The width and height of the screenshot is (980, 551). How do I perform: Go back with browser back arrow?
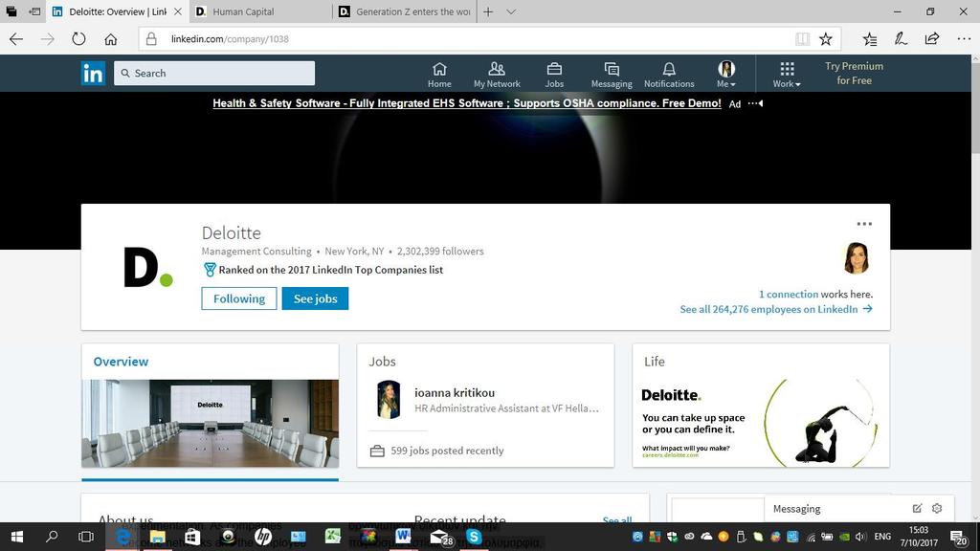click(16, 38)
